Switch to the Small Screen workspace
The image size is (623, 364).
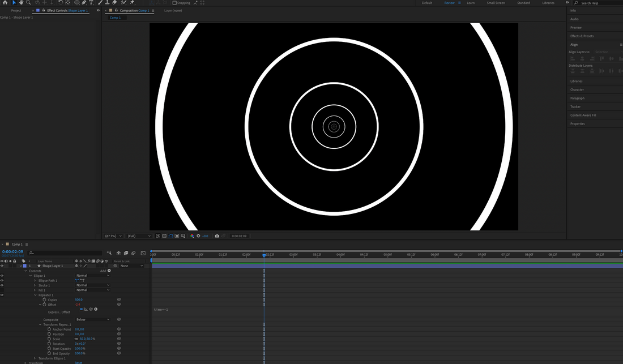(x=496, y=3)
